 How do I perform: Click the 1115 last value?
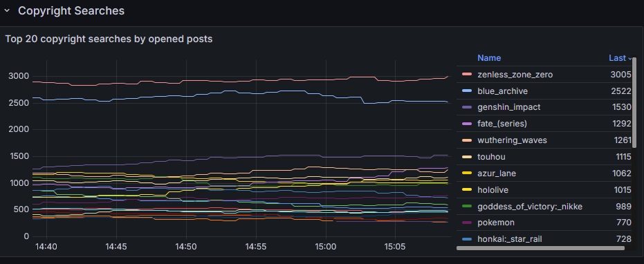[x=623, y=157]
